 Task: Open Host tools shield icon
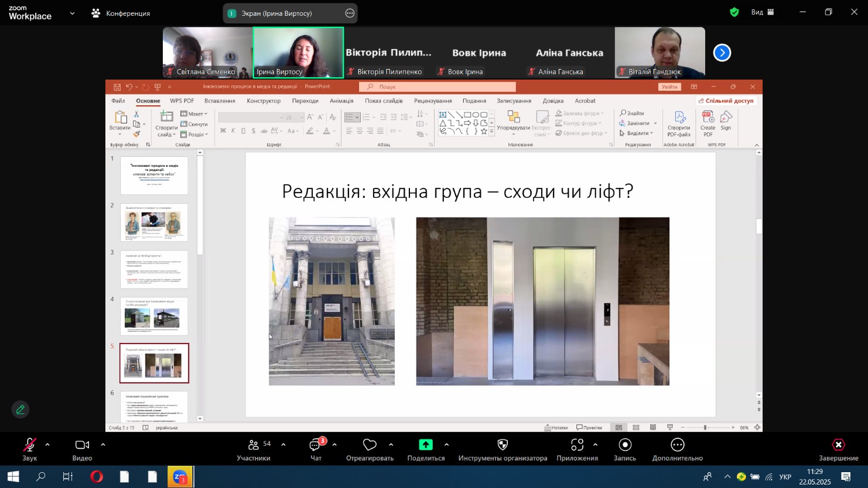pyautogui.click(x=503, y=445)
